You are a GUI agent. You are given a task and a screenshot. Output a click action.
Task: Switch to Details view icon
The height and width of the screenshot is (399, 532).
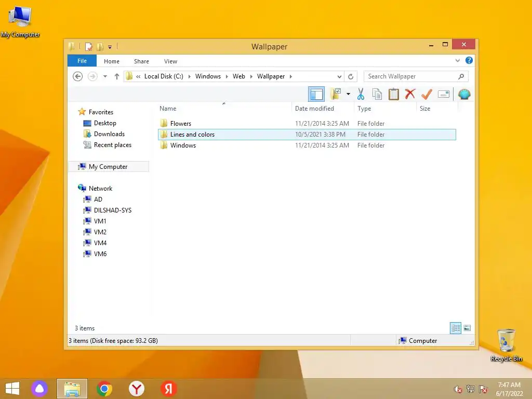[x=456, y=328]
